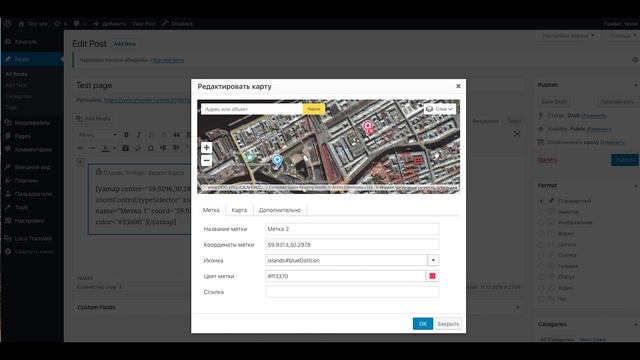
Task: Select the Цитата post format
Action: pyautogui.click(x=541, y=244)
